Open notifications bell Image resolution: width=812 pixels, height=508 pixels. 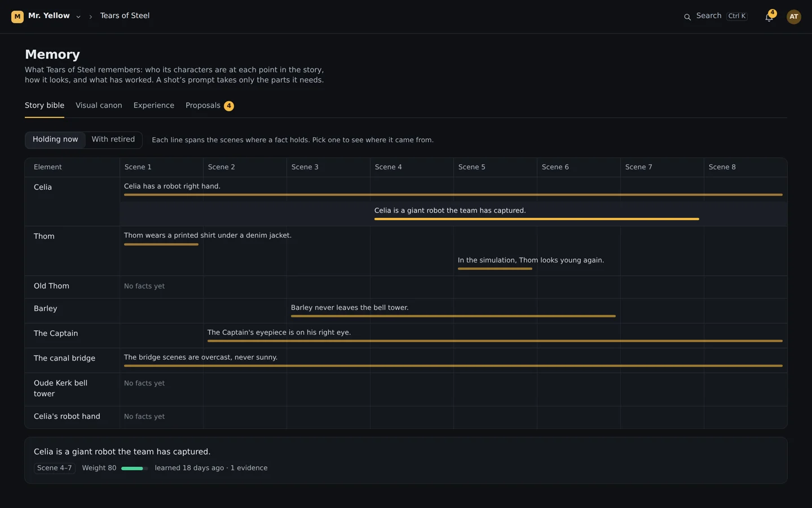point(769,17)
